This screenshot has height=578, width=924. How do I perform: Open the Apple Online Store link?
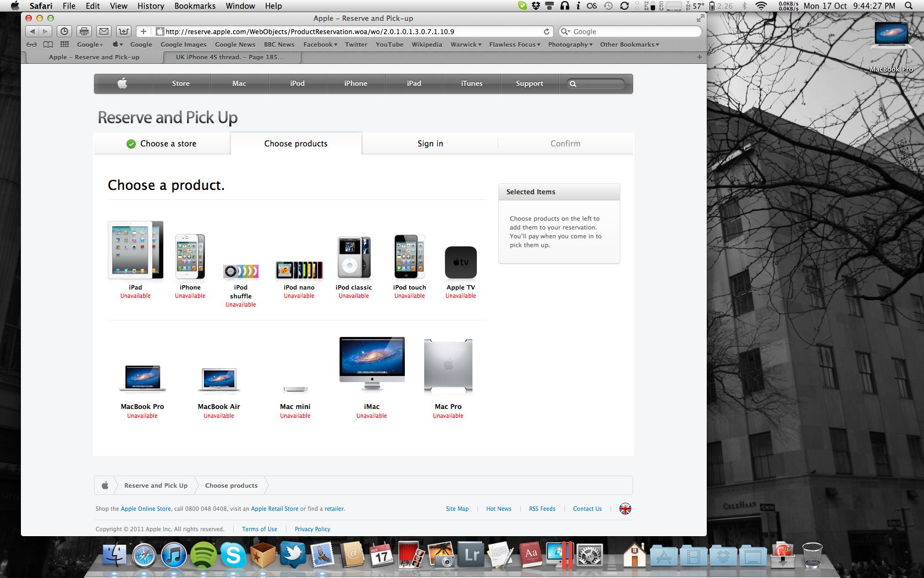[146, 509]
